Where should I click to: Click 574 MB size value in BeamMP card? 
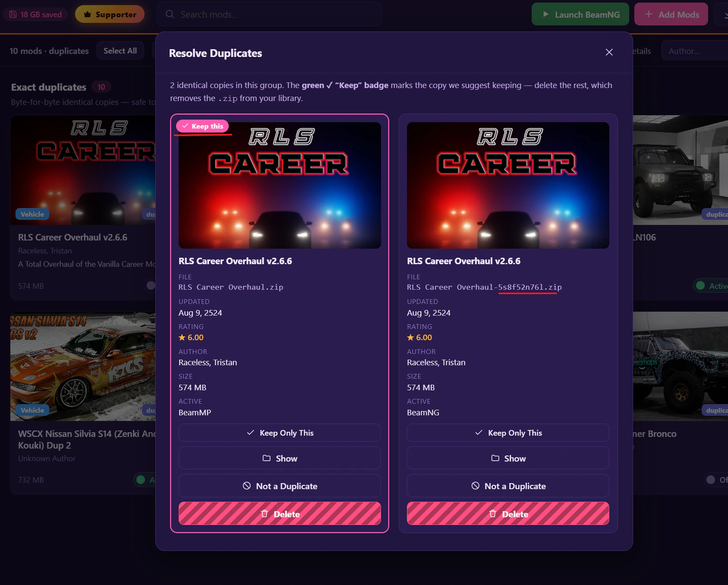[x=192, y=387]
